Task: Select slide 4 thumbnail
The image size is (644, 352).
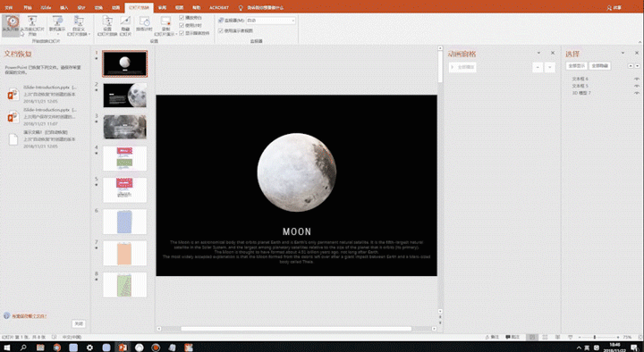Action: point(125,158)
